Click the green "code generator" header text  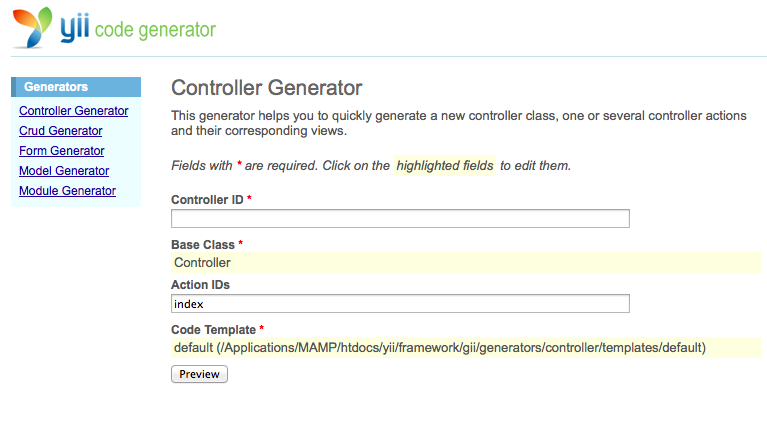click(x=155, y=30)
